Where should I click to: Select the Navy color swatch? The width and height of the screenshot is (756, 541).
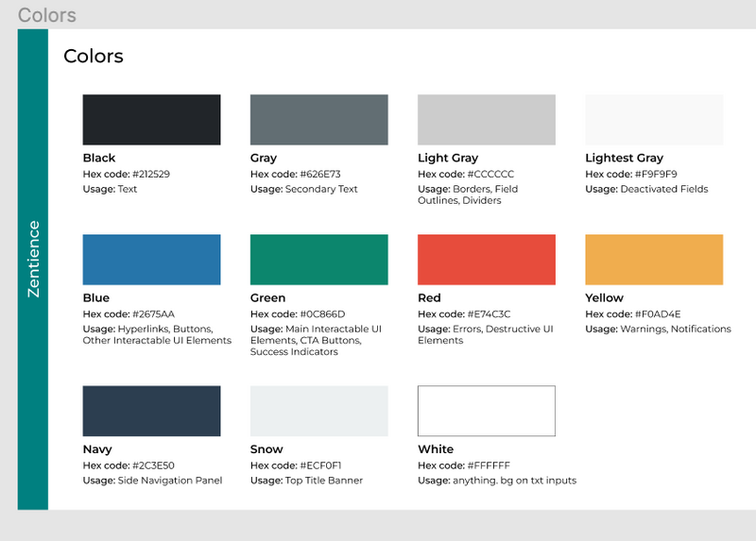click(151, 411)
